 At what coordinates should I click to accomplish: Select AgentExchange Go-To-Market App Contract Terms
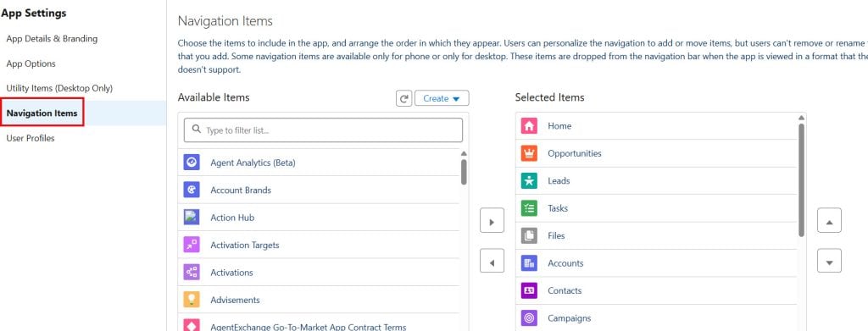pyautogui.click(x=309, y=327)
